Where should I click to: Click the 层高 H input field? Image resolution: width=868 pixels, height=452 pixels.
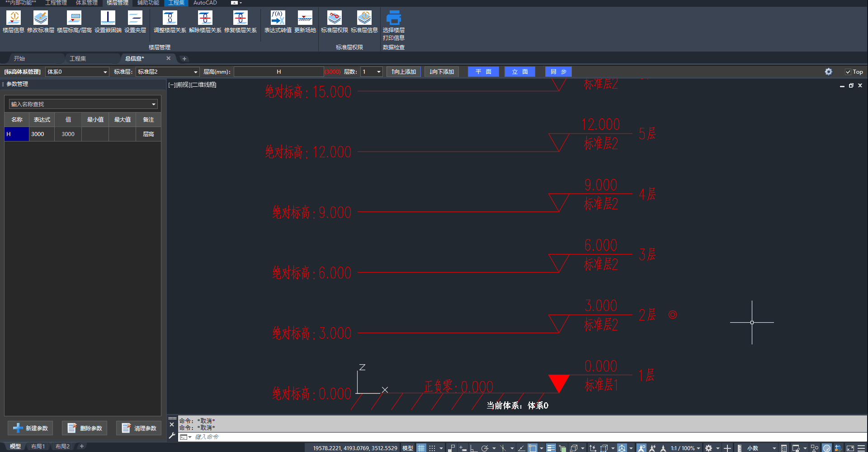coord(278,72)
